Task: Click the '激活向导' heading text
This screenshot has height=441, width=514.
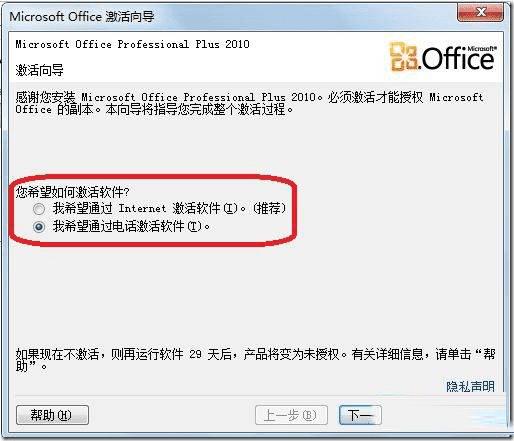Action: (x=39, y=70)
